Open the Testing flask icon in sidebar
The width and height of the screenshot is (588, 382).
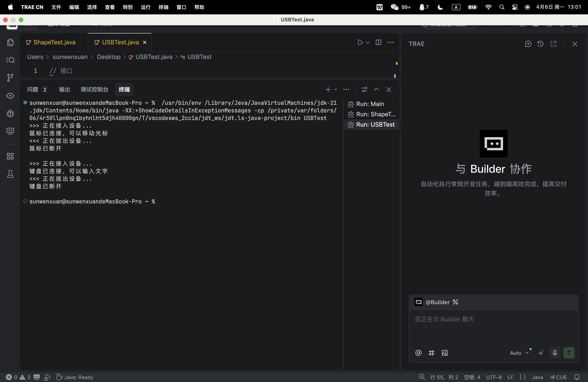[x=10, y=174]
